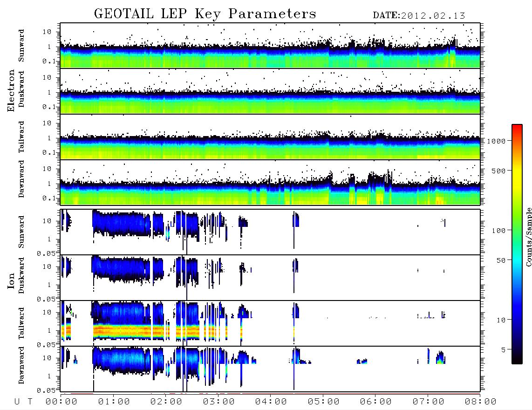The image size is (532, 410).
Task: Click the 03:00 UT time label
Action: [x=219, y=402]
